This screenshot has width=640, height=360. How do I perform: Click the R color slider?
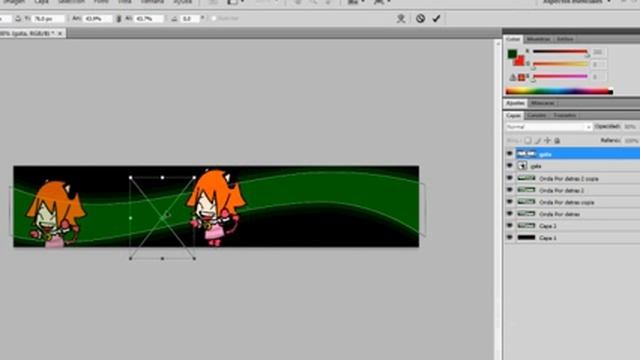[560, 52]
